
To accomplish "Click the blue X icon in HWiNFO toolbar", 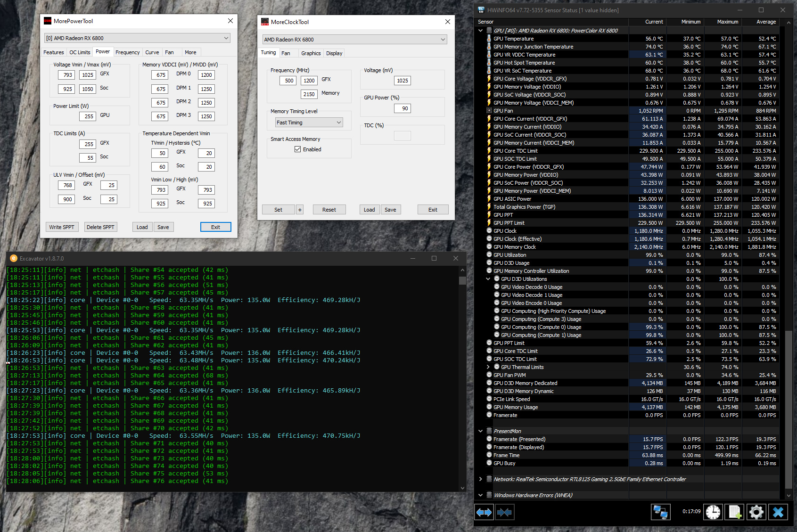I will [x=778, y=512].
